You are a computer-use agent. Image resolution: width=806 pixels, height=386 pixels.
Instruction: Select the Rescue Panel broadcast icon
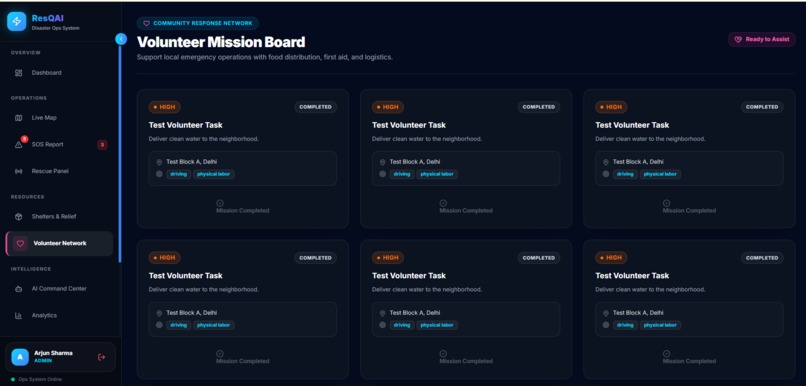coord(19,171)
